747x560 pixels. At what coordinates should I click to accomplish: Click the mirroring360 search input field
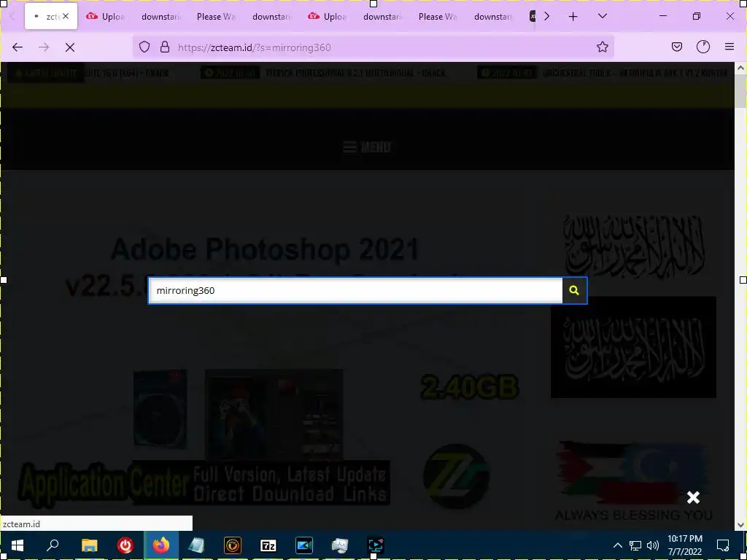click(355, 290)
